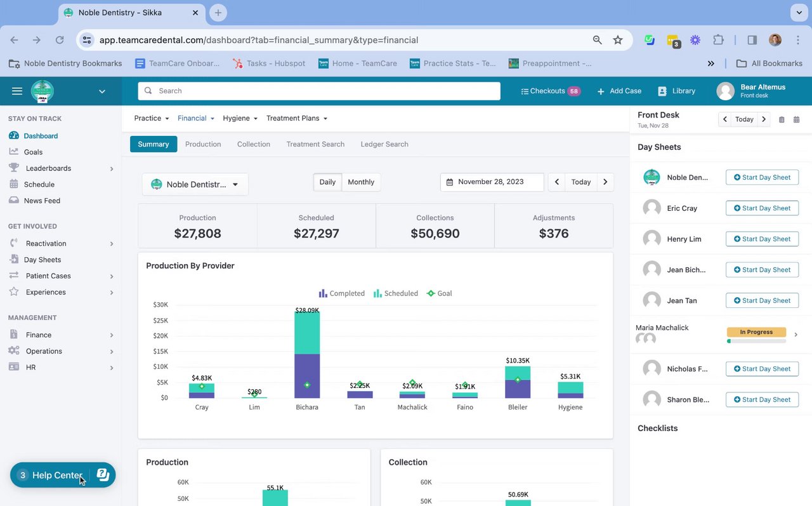Open the calendar icon in Front Desk panel
This screenshot has height=506, width=812.
[x=797, y=119]
